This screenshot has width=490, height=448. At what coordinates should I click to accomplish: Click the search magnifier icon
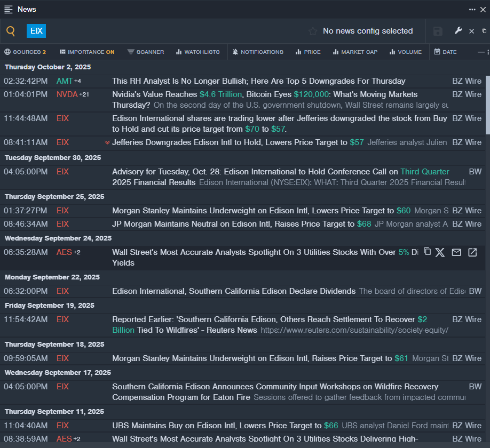pos(11,31)
